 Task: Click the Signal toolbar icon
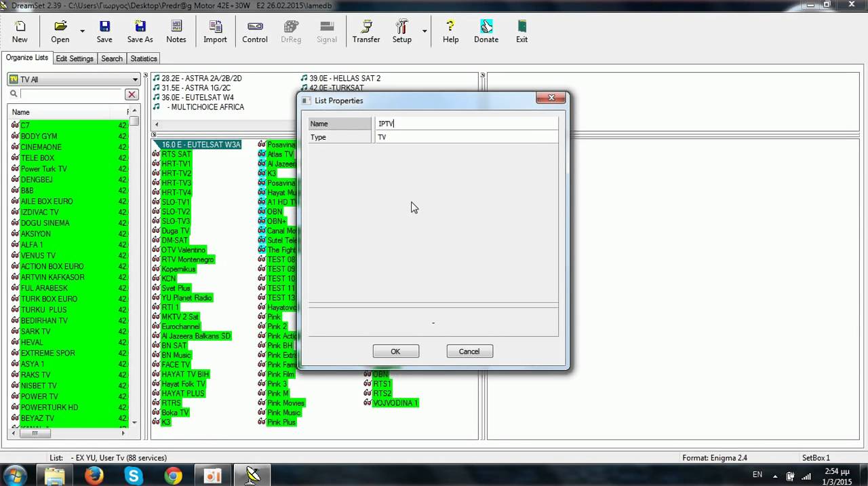(327, 31)
